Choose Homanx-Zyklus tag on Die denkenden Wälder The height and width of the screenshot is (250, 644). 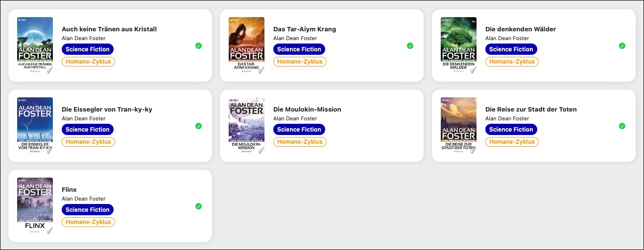click(x=512, y=62)
